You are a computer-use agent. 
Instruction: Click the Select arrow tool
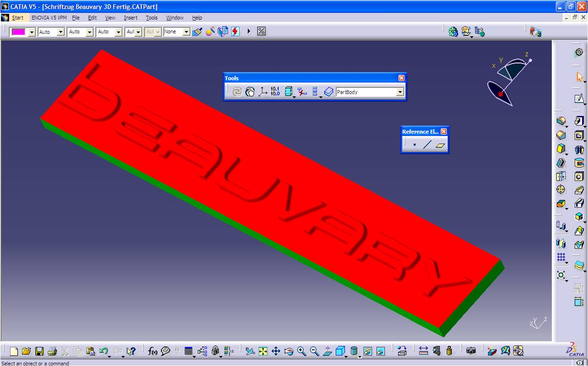tap(579, 76)
